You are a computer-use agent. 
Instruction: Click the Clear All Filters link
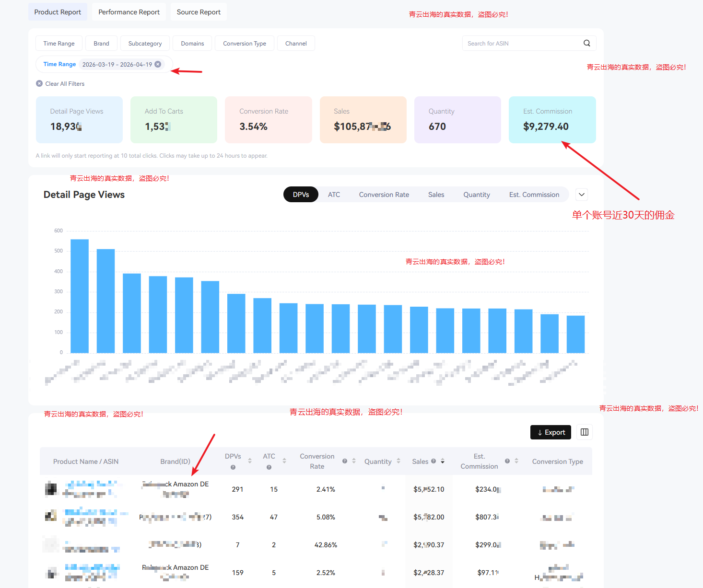pyautogui.click(x=65, y=83)
